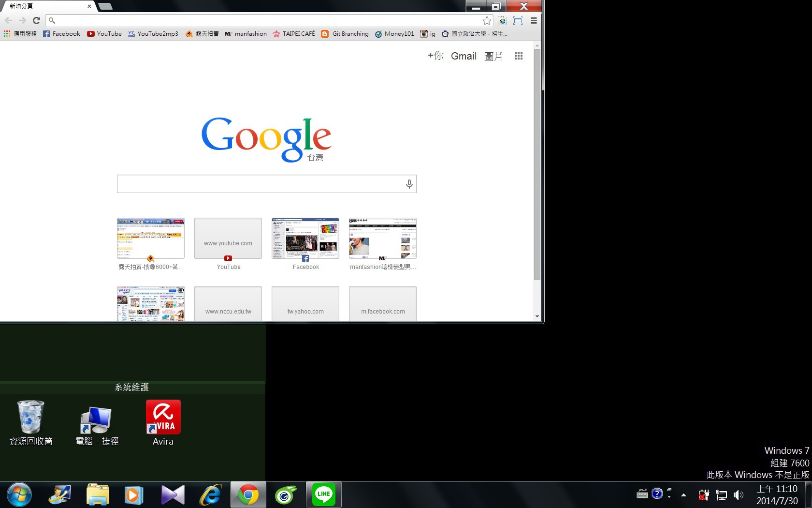Viewport: 812px width, 508px height.
Task: Open the tw.yahoo.com thumbnail
Action: [305, 303]
